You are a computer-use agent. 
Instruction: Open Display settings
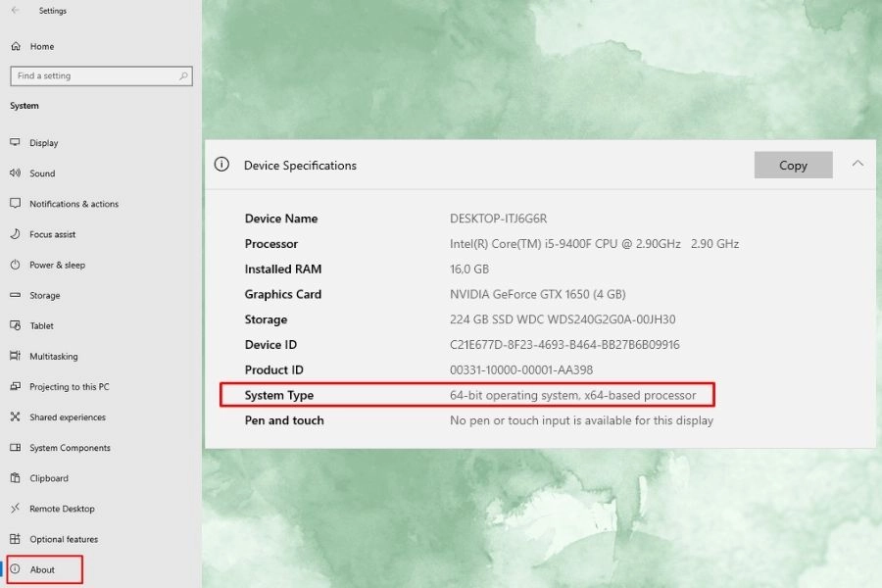(44, 143)
